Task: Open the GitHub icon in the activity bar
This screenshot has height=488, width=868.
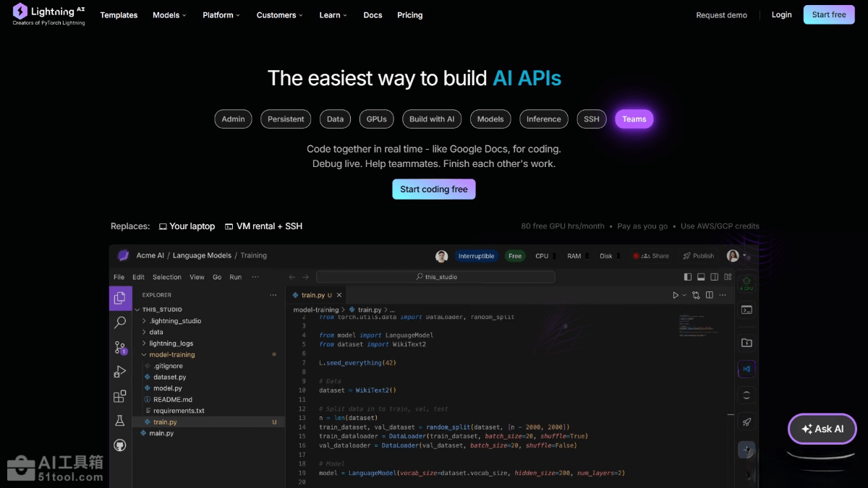Action: point(120,445)
